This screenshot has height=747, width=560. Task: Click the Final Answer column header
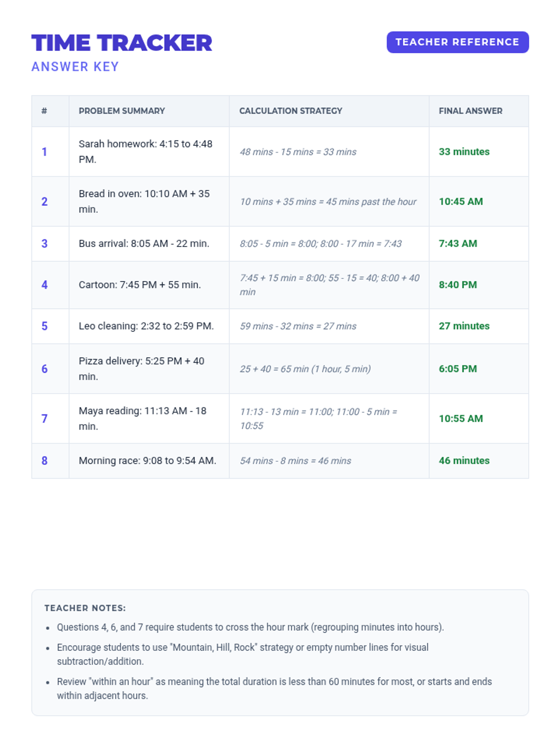(x=470, y=111)
